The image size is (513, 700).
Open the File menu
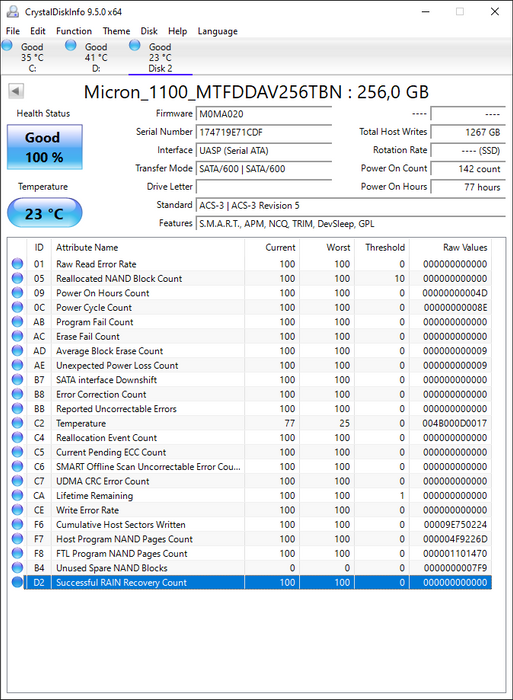(x=13, y=31)
